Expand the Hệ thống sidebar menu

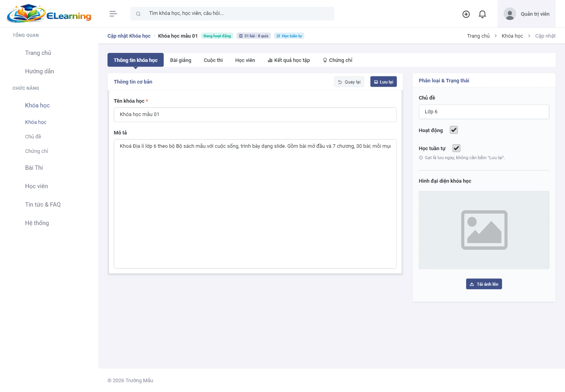37,223
